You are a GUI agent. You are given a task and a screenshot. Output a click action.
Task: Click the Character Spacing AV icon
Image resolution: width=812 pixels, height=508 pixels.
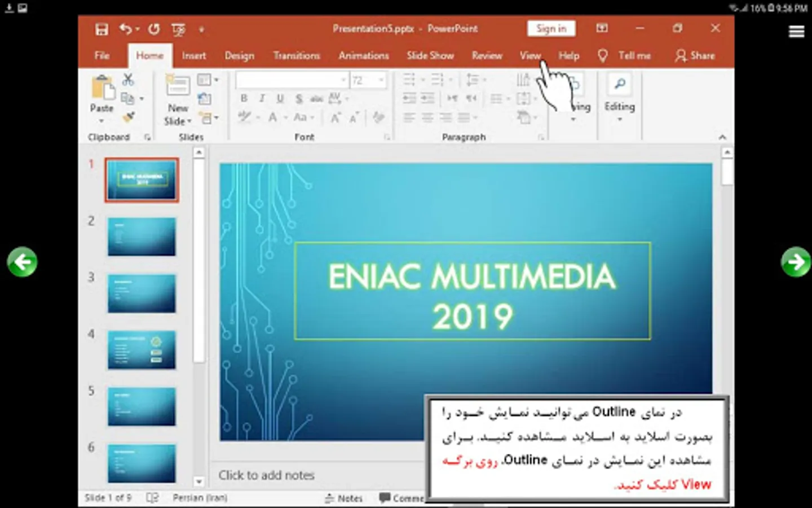335,98
